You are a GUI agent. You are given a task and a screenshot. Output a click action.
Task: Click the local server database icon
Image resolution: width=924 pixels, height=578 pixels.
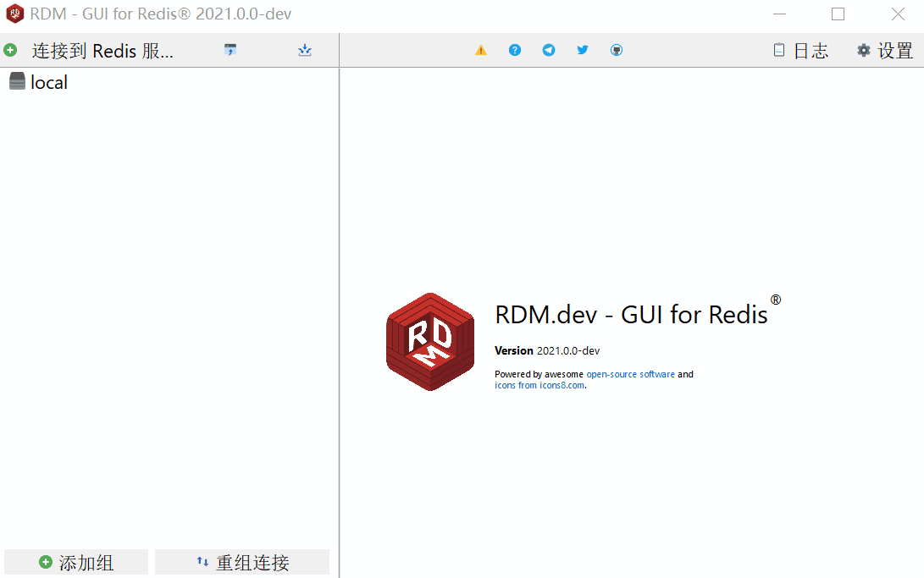[x=17, y=82]
